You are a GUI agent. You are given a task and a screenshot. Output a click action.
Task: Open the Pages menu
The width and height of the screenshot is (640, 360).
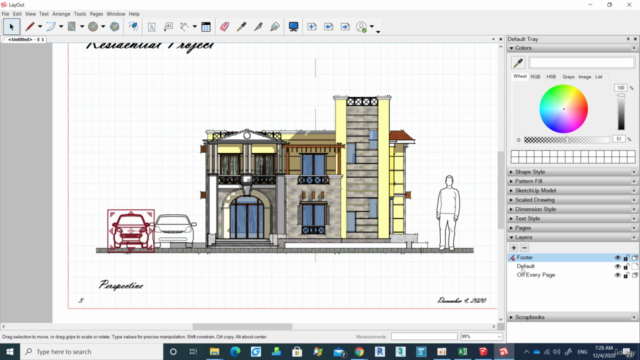pyautogui.click(x=96, y=14)
